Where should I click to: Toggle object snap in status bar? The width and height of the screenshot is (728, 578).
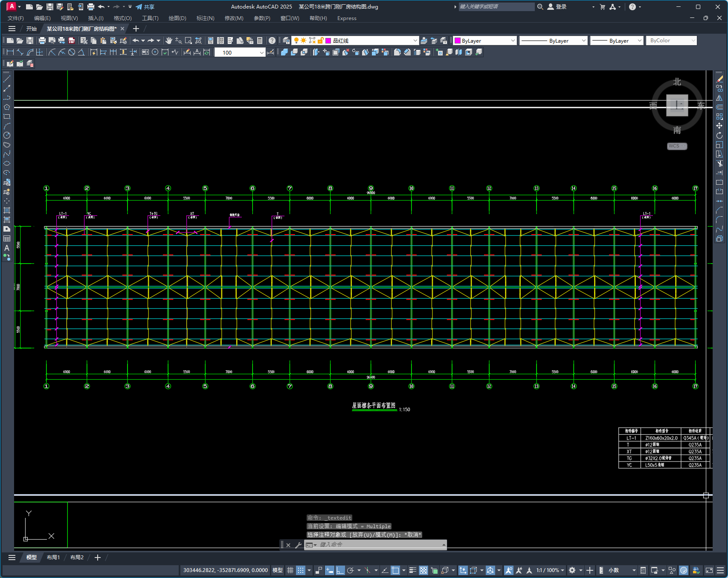pos(395,570)
